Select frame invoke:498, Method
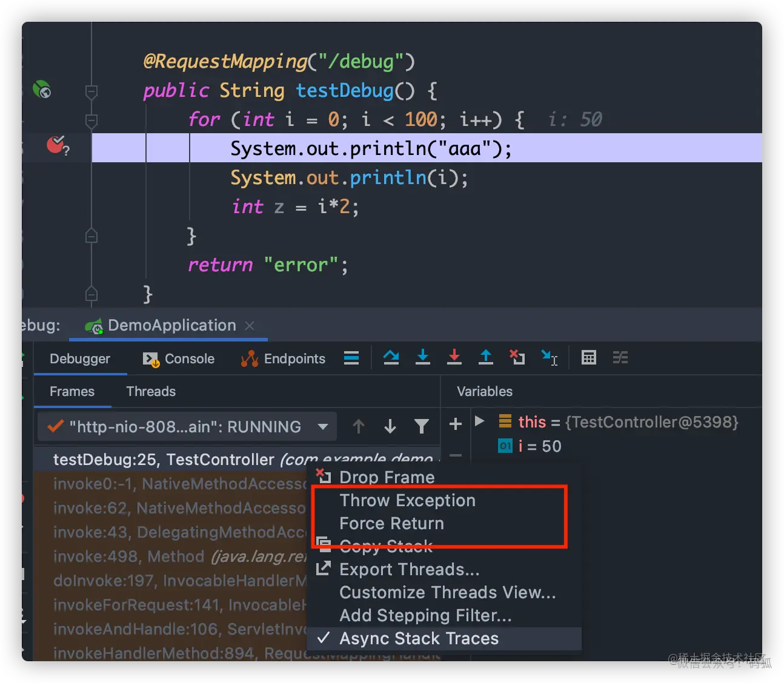Screen dimensions: 784x683 (171, 556)
